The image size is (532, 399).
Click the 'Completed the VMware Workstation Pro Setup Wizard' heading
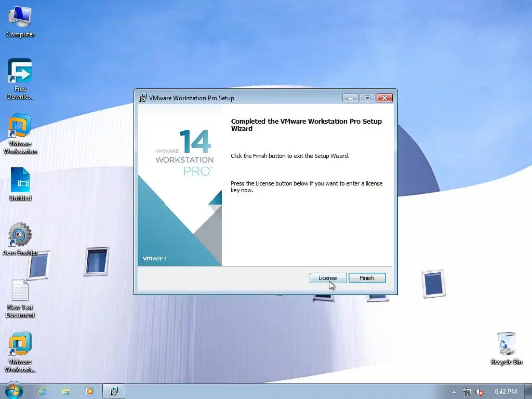coord(307,125)
